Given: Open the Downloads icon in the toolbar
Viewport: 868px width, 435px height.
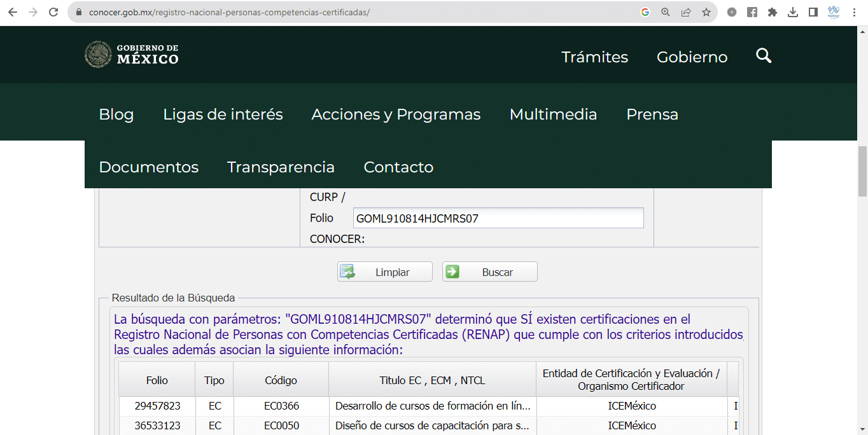Looking at the screenshot, I should (x=793, y=11).
